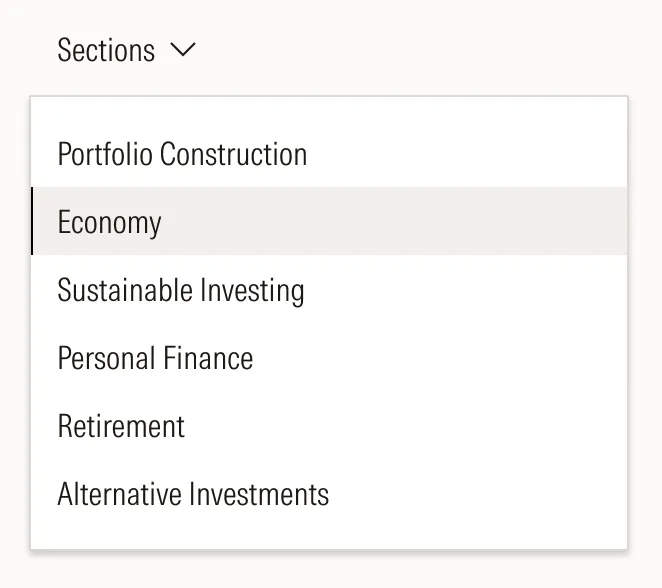Viewport: 662px width, 588px height.
Task: Click the chevron icon beside Sections
Action: 184,50
